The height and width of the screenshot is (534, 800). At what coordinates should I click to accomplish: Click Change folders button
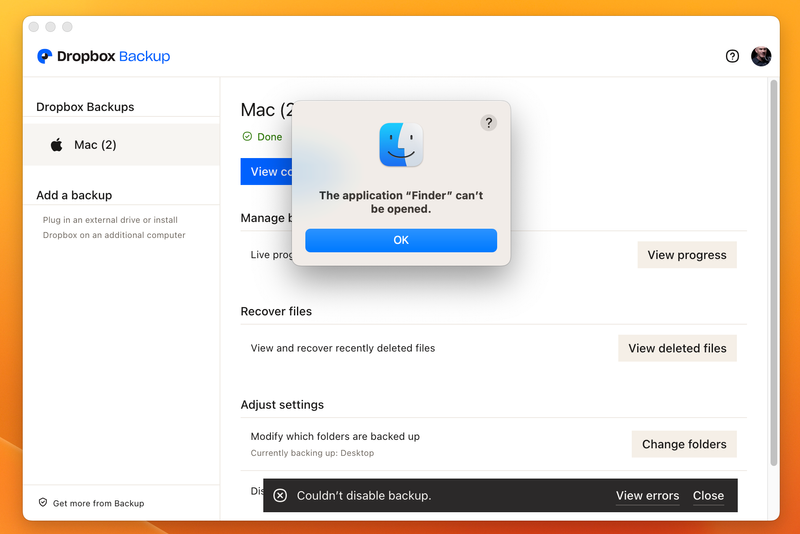(x=684, y=444)
